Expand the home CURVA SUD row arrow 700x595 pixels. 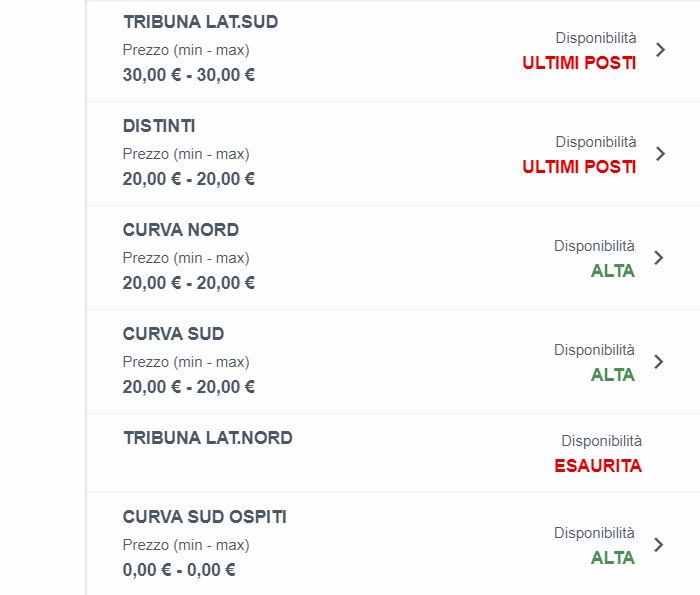click(x=658, y=362)
